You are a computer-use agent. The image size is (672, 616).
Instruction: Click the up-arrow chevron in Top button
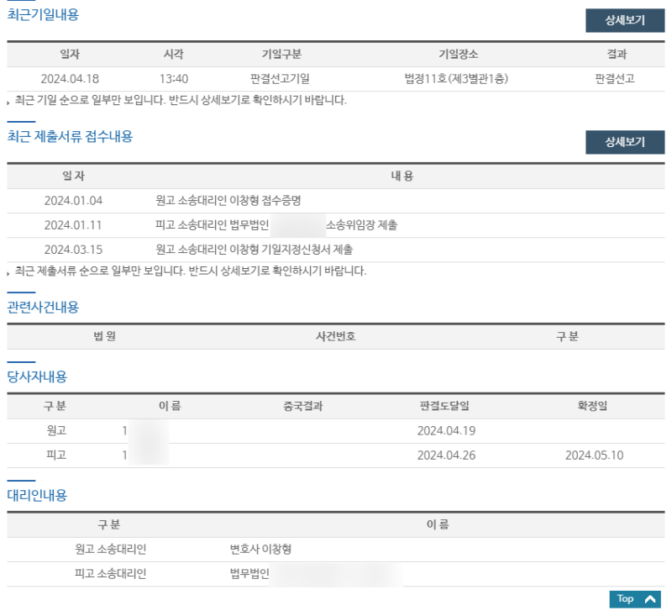pos(651,599)
